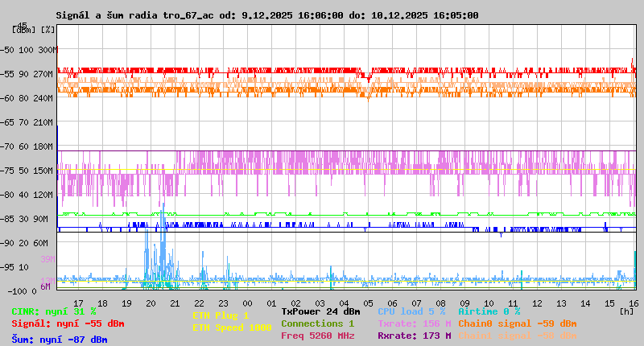Click hour '16' at the time axis end
644x346 pixels.
point(634,303)
